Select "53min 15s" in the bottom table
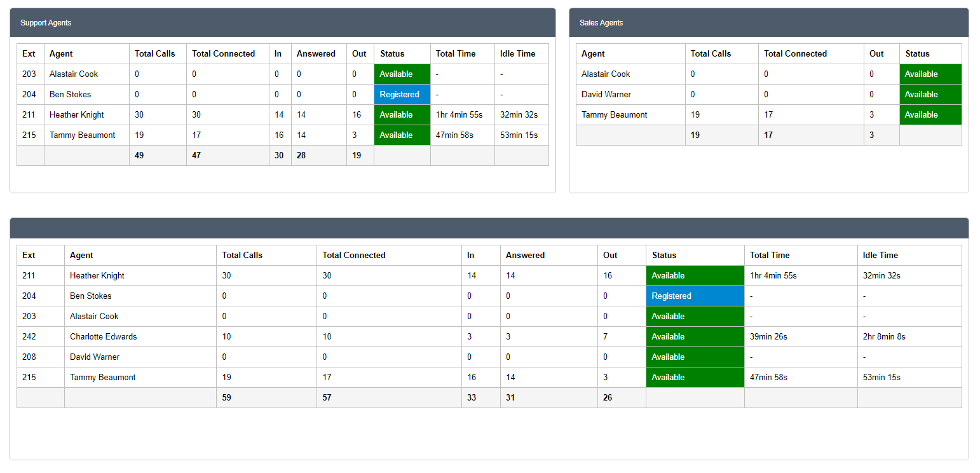 (x=881, y=378)
